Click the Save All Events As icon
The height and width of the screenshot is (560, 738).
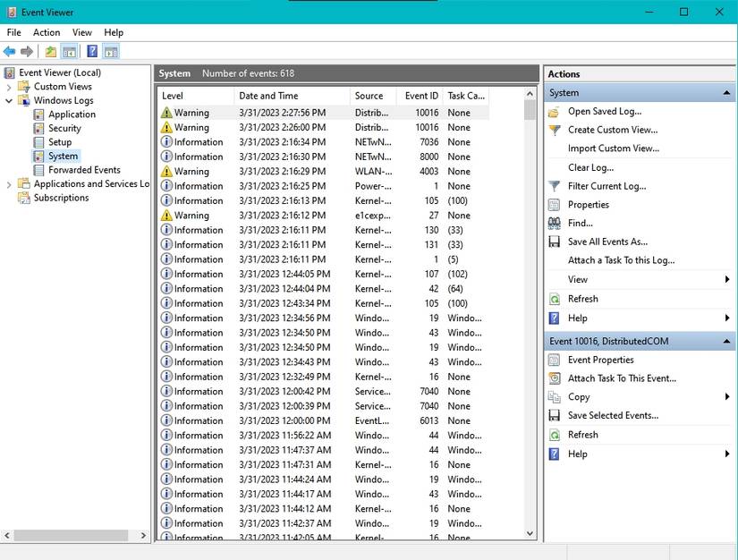556,241
